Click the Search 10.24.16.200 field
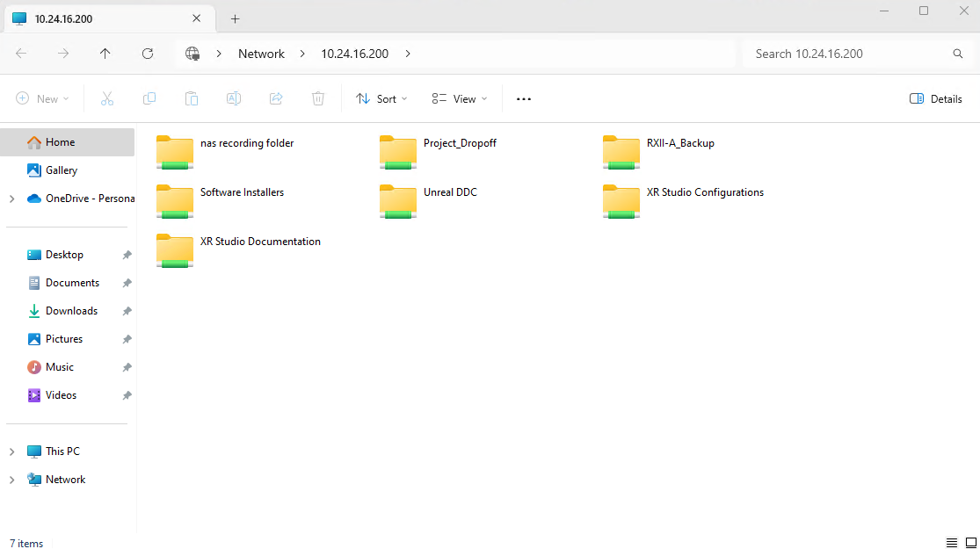The width and height of the screenshot is (980, 549). 848,54
